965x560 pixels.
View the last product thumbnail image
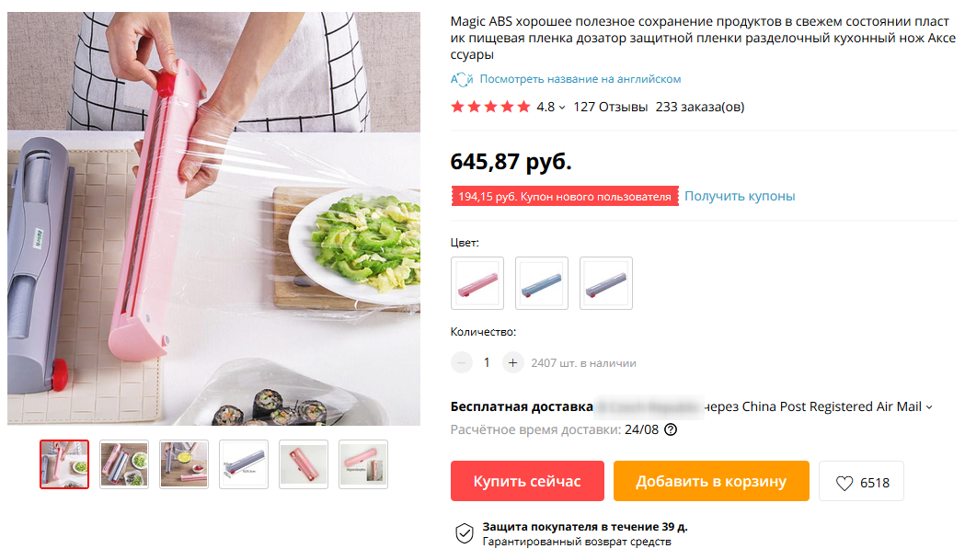click(363, 464)
